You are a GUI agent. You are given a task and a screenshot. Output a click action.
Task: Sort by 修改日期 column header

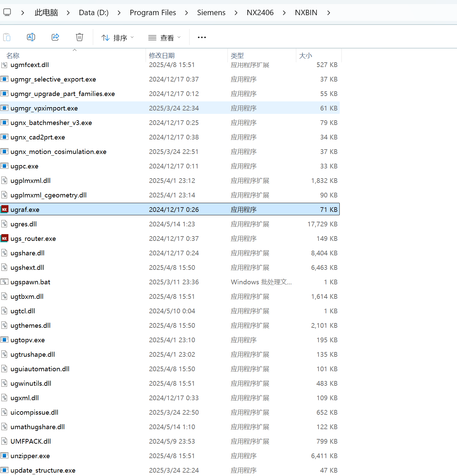tap(162, 56)
